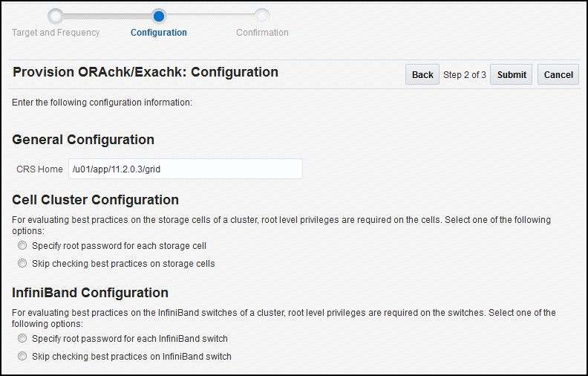This screenshot has height=376, width=588.
Task: Click the InfiniBand Configuration heading
Action: click(x=91, y=293)
